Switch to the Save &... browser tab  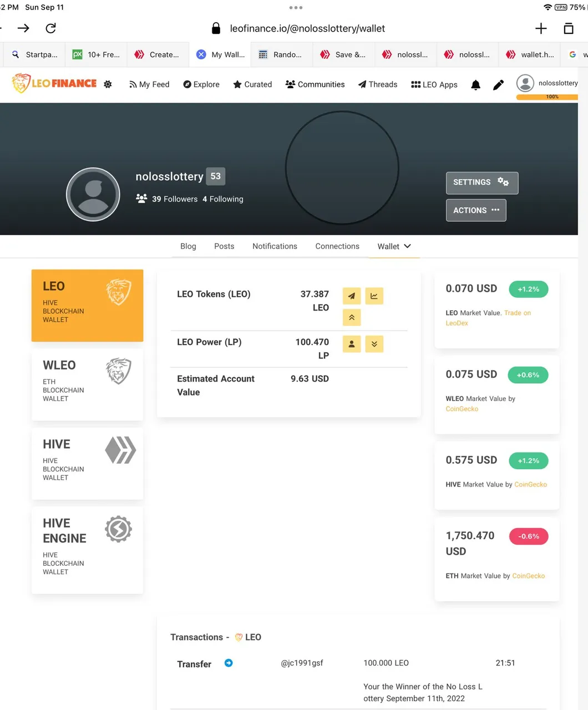344,54
